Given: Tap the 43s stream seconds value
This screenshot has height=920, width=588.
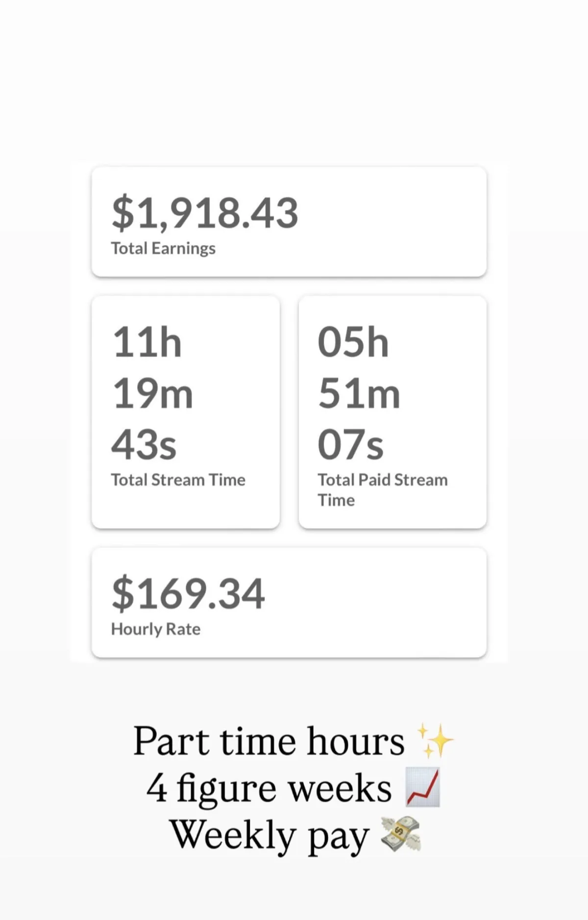Looking at the screenshot, I should pyautogui.click(x=144, y=444).
